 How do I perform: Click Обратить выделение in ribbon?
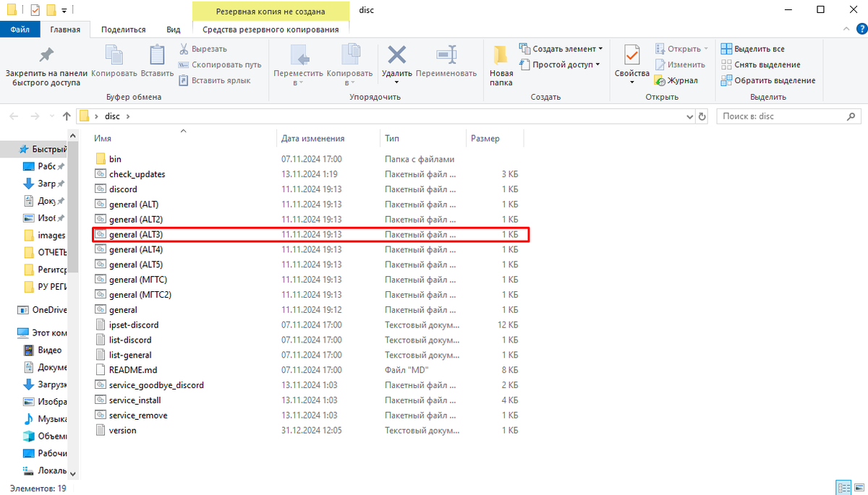768,80
